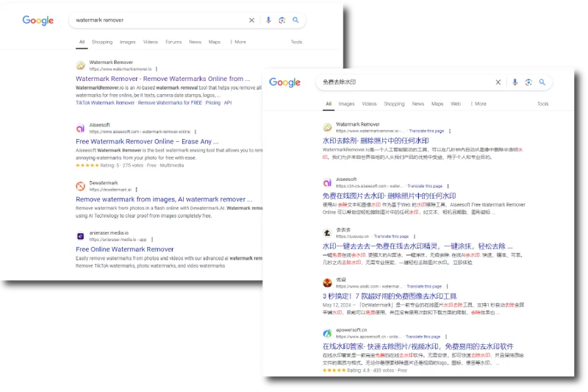The image size is (588, 392).
Task: Open the '在线水印管家' apowersoft result title
Action: [x=418, y=346]
